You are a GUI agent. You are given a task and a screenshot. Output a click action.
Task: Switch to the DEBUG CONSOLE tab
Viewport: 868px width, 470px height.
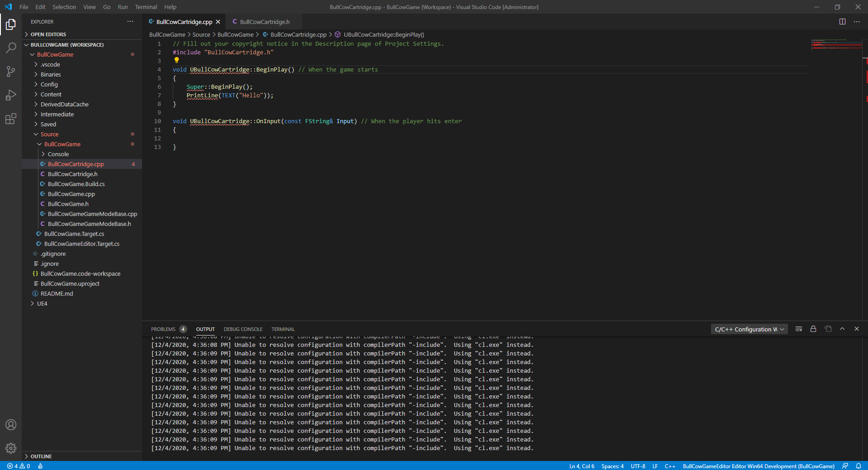[243, 329]
